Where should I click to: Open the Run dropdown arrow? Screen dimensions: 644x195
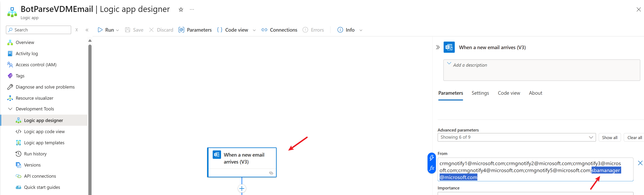click(x=118, y=30)
